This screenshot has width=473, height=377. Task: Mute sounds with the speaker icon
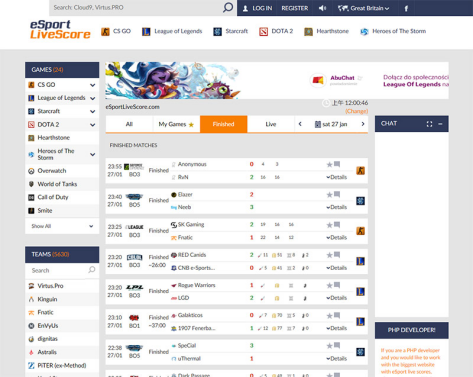(x=322, y=8)
